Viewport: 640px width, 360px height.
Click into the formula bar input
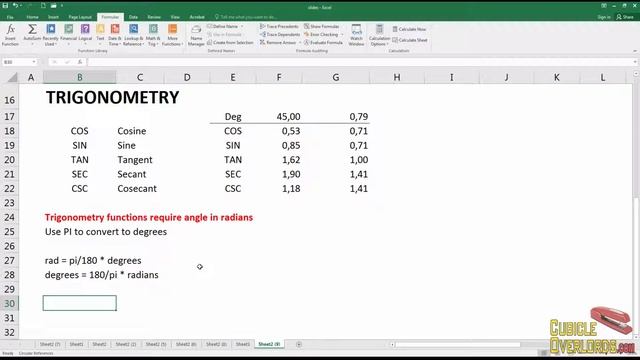[359, 62]
